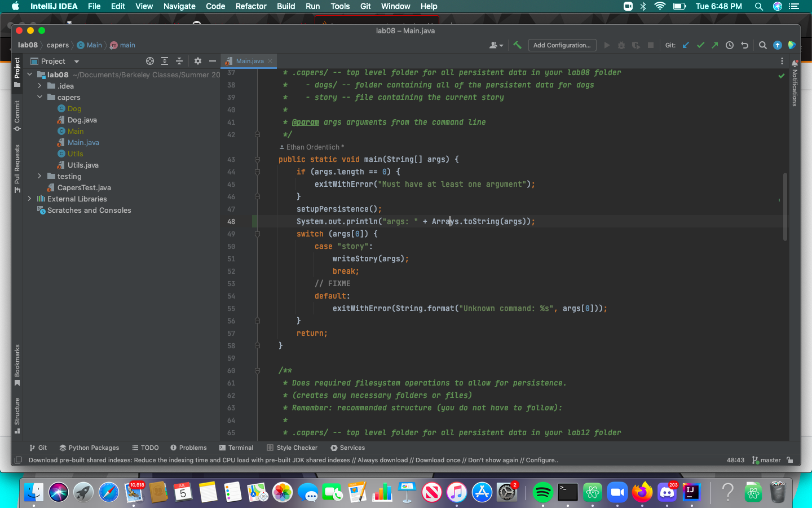Click the Git Update Project blue arrow
Screen dimensions: 812x508
[x=686, y=45]
